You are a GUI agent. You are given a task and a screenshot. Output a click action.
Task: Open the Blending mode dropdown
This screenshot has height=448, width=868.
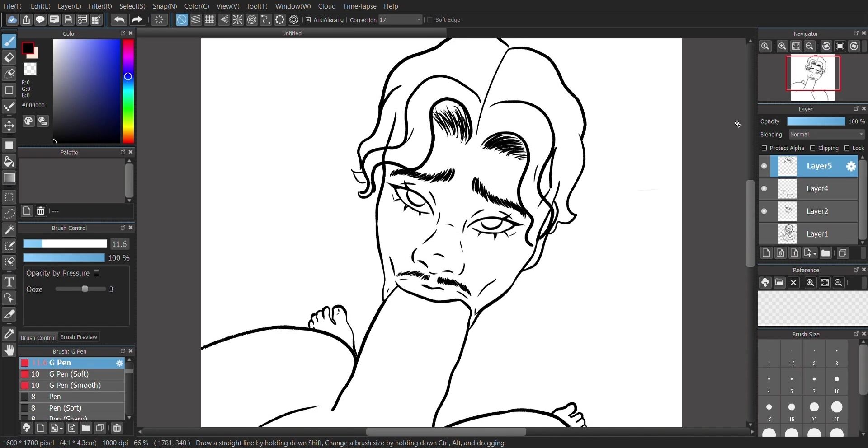[x=826, y=135]
